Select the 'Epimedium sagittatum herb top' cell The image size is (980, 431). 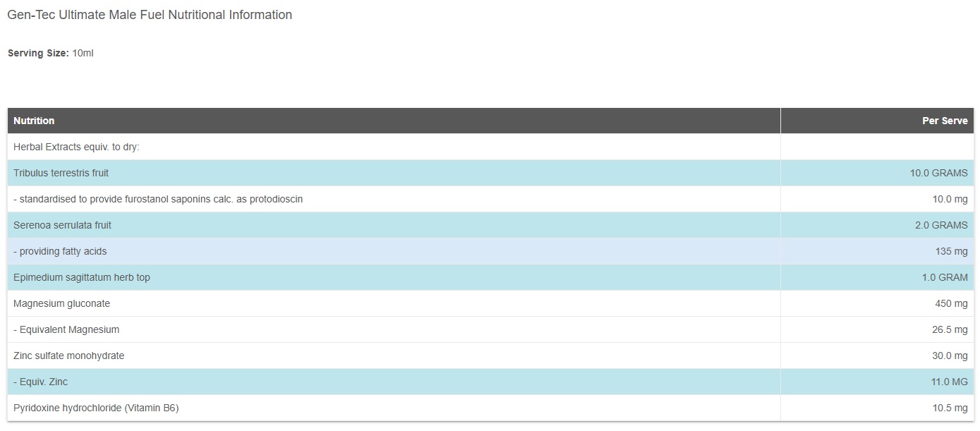394,277
